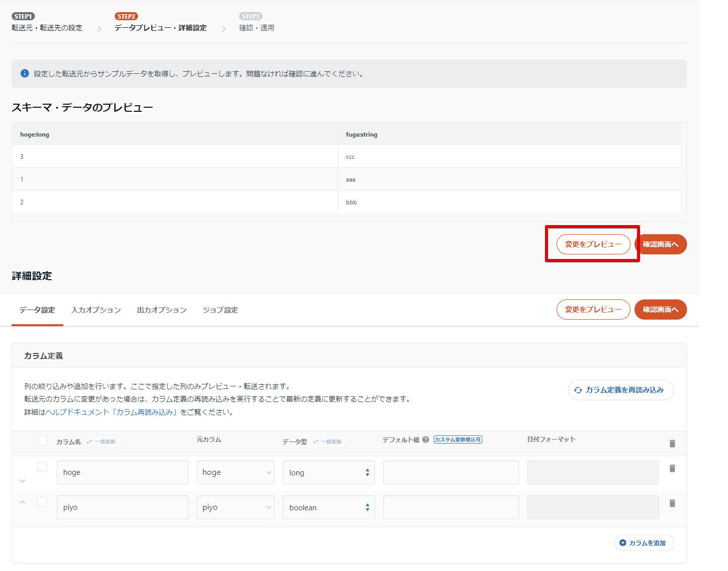Click the default value field for piyo

451,507
